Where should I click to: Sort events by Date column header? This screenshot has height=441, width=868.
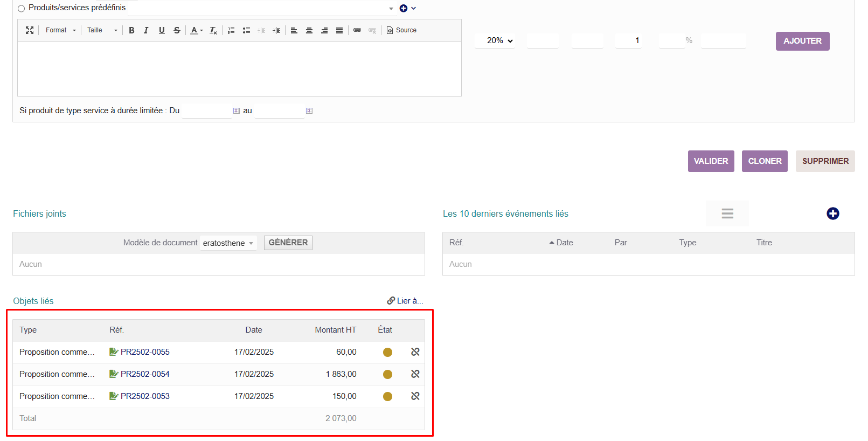pyautogui.click(x=564, y=243)
